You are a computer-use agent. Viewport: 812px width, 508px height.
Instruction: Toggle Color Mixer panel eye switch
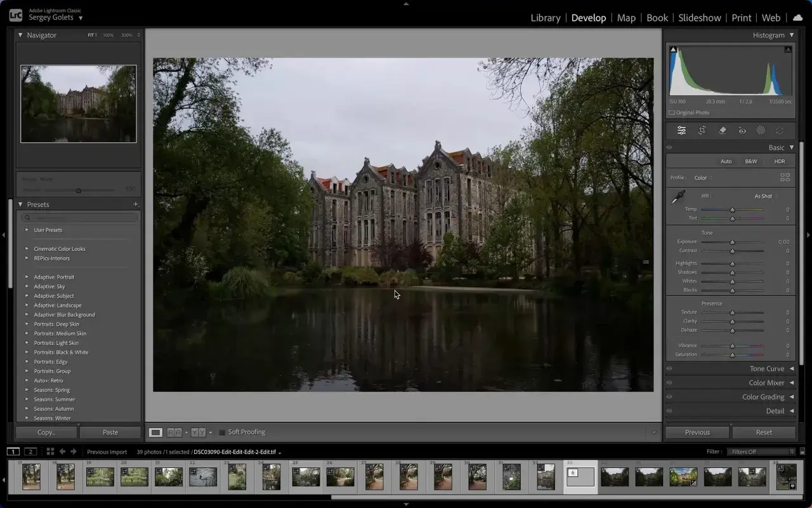pos(669,383)
